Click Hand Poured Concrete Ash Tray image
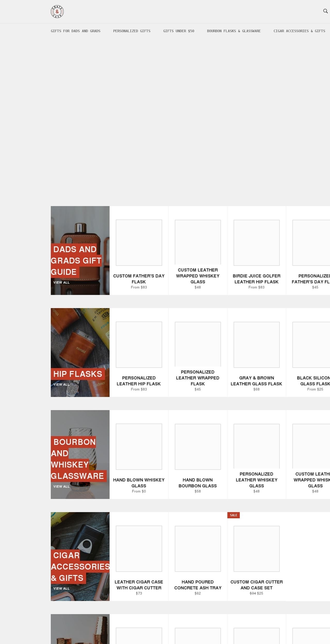Image resolution: width=330 pixels, height=644 pixels. click(x=198, y=549)
